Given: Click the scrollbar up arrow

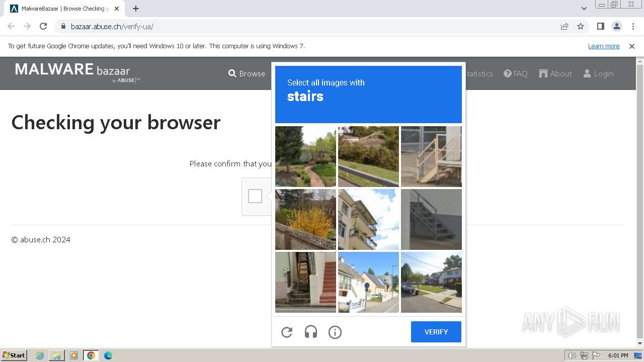Looking at the screenshot, I should tap(640, 60).
